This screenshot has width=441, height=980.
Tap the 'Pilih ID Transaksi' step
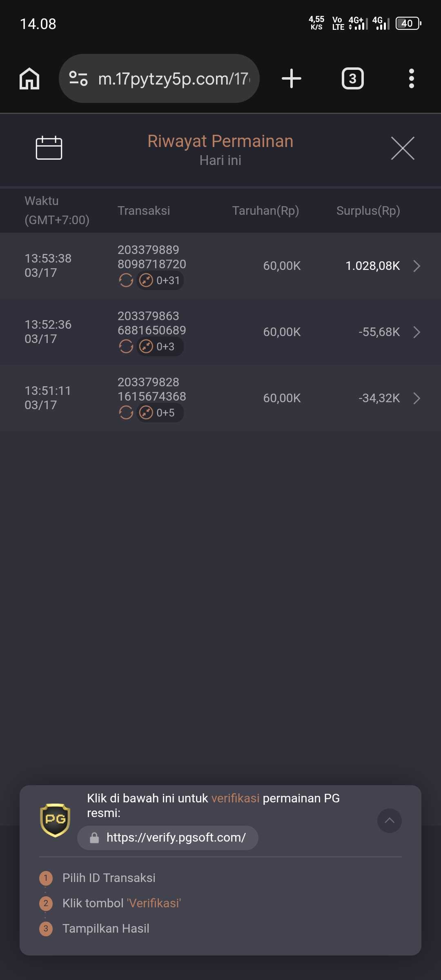coord(109,878)
